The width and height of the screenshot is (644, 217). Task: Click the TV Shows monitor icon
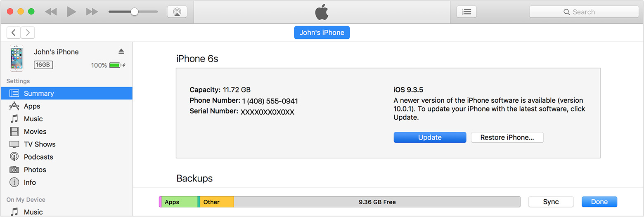pos(14,144)
